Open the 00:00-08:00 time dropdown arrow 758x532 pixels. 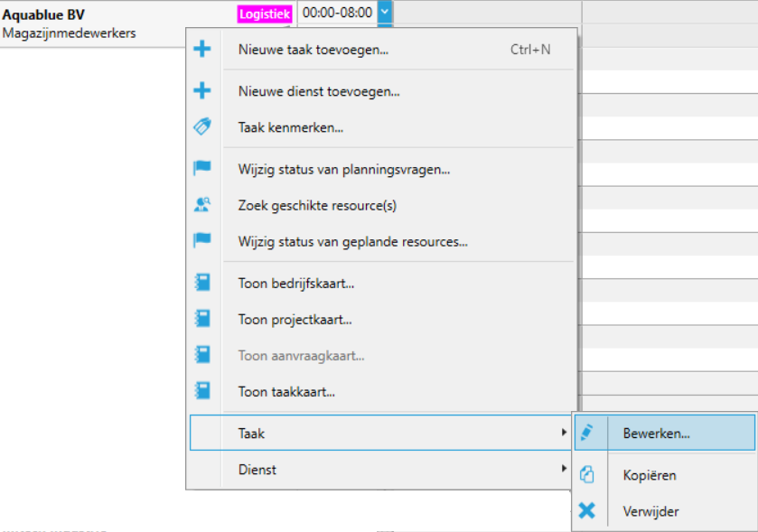[385, 13]
